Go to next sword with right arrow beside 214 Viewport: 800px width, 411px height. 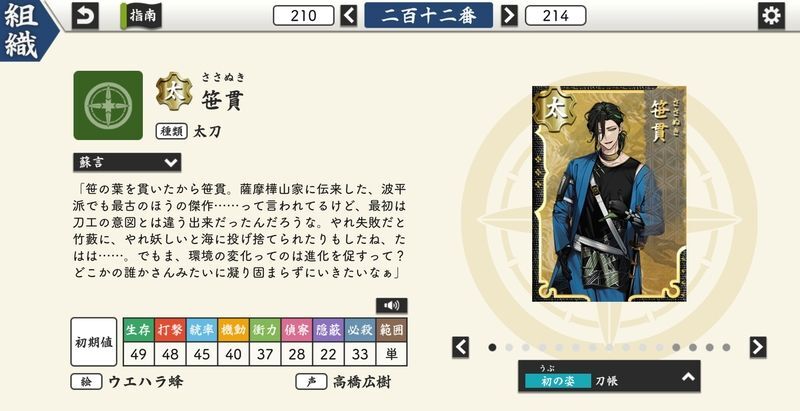click(x=509, y=16)
